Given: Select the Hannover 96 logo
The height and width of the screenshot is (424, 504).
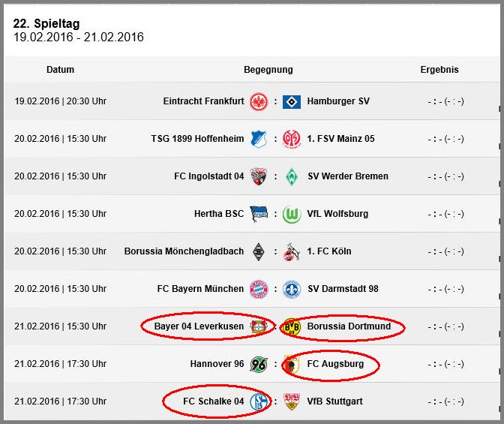Looking at the screenshot, I should pyautogui.click(x=259, y=364).
